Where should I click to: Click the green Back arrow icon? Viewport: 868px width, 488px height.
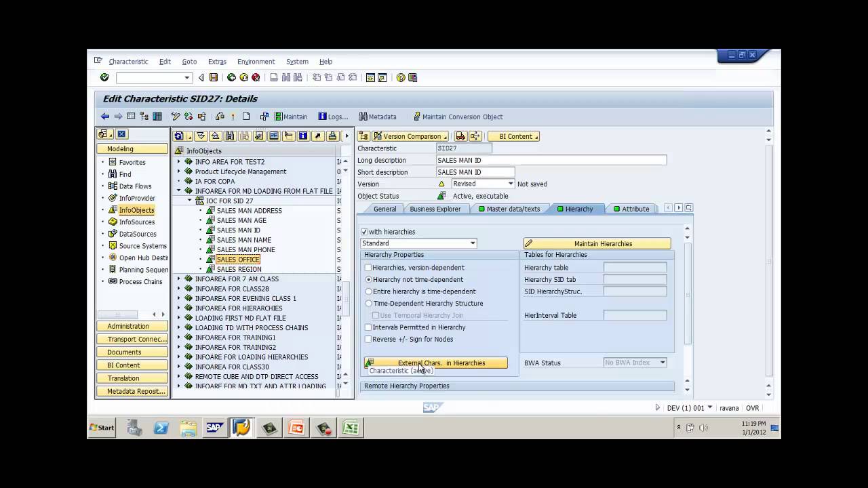point(231,78)
